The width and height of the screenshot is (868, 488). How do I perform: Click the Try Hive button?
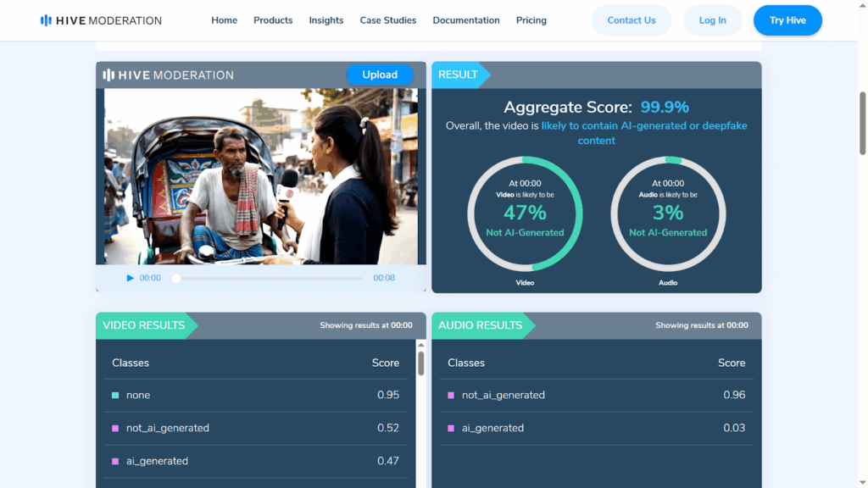click(787, 20)
